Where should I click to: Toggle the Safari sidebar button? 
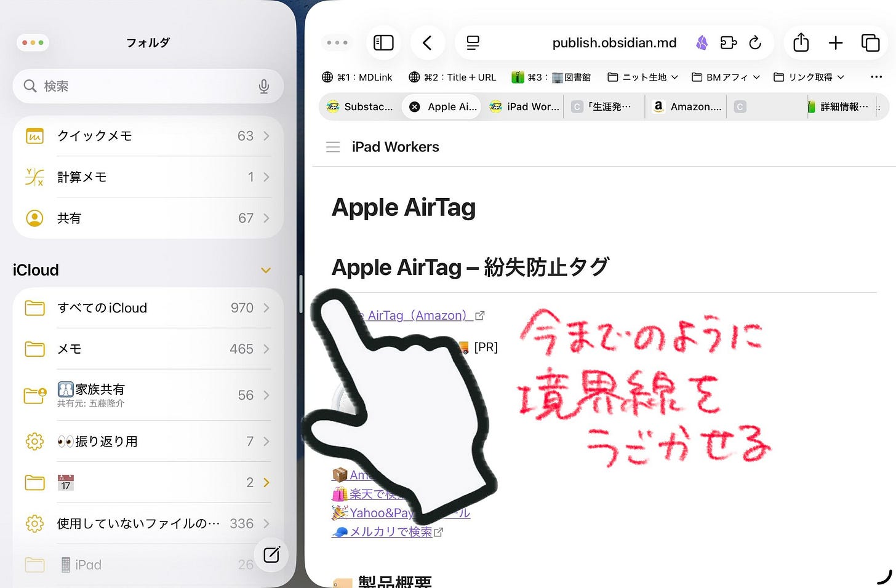click(x=383, y=42)
